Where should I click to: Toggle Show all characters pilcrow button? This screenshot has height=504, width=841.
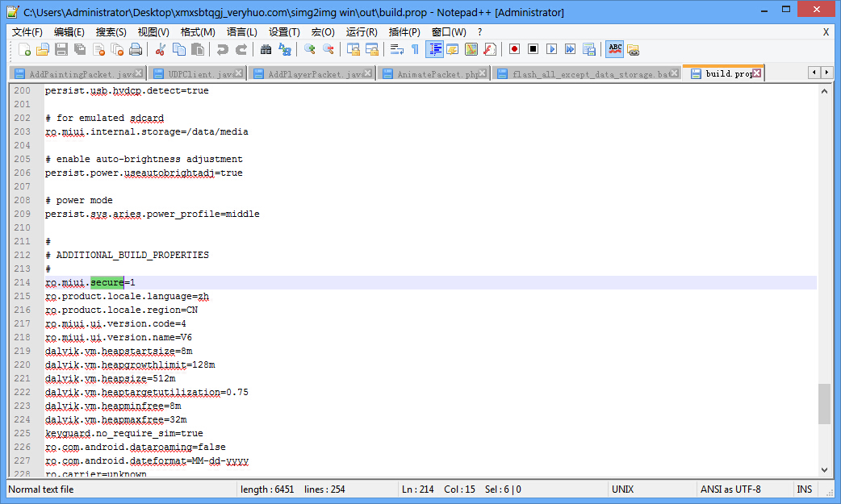[x=415, y=49]
